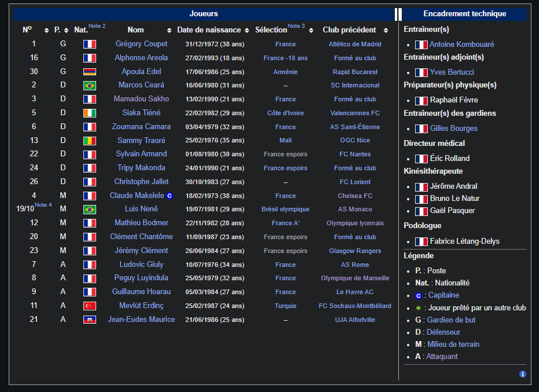Click the flag next to Jérôme Andral
This screenshot has height=392, width=539.
pyautogui.click(x=421, y=187)
